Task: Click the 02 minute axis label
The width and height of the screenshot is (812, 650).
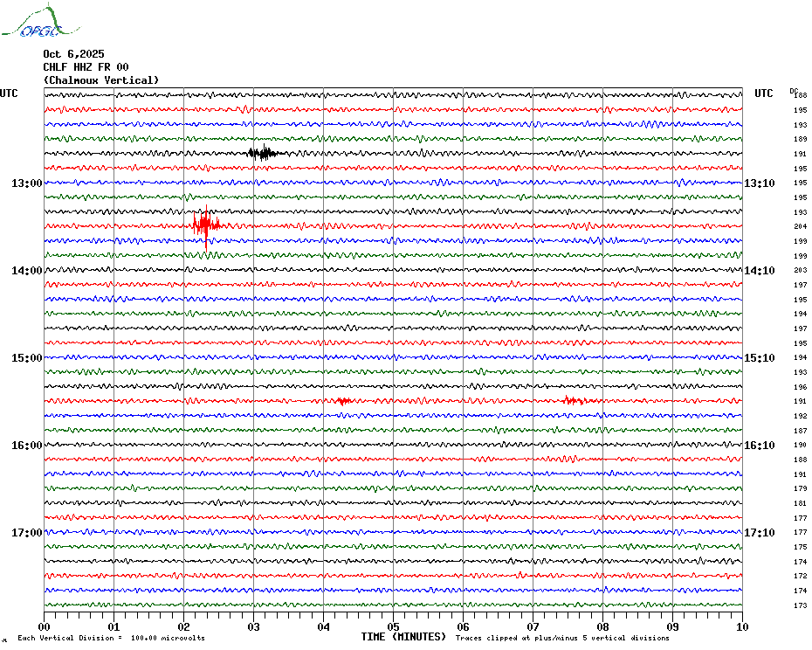Action: pos(184,627)
